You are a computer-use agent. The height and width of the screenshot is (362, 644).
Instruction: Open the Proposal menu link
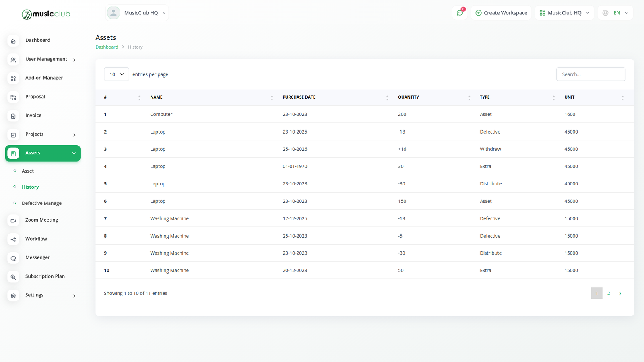pos(35,97)
